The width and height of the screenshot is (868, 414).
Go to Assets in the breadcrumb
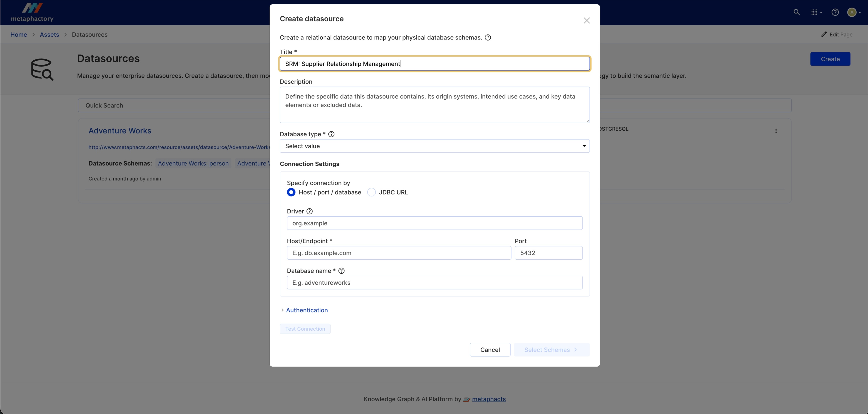(x=49, y=35)
